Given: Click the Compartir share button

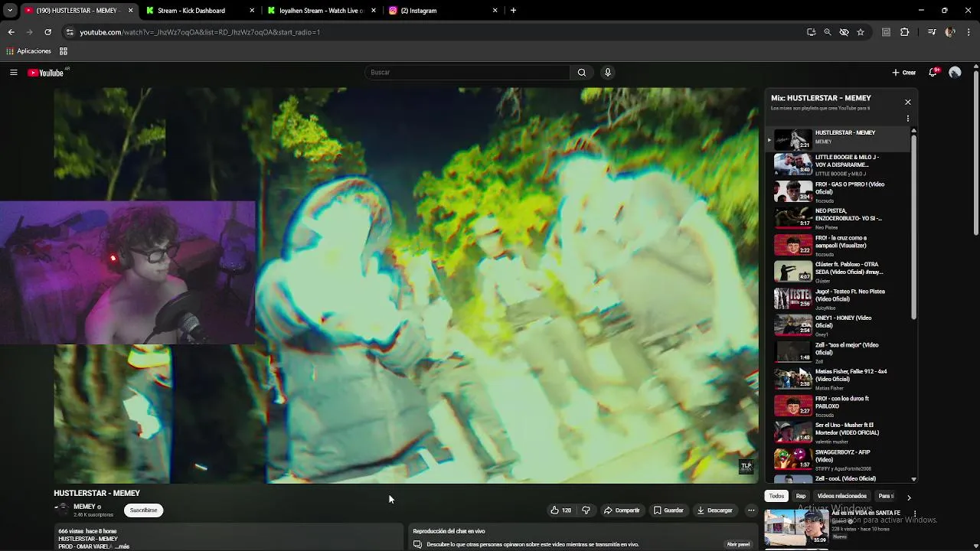Looking at the screenshot, I should coord(622,510).
